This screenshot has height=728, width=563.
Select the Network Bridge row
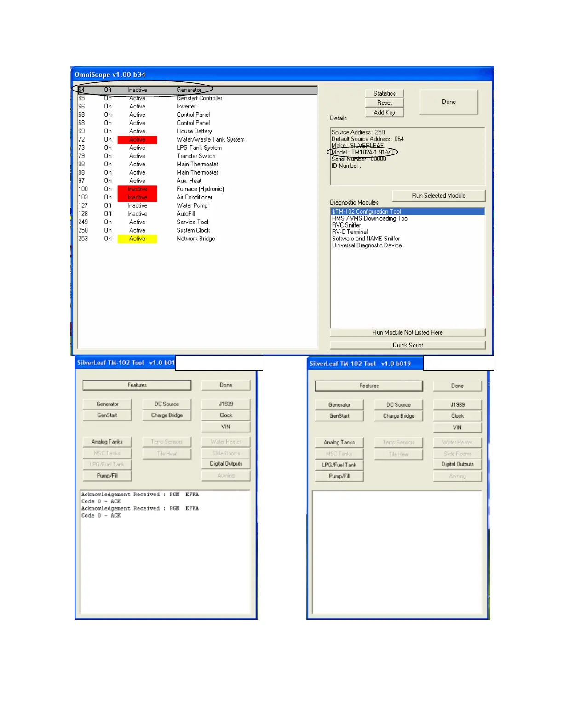198,239
